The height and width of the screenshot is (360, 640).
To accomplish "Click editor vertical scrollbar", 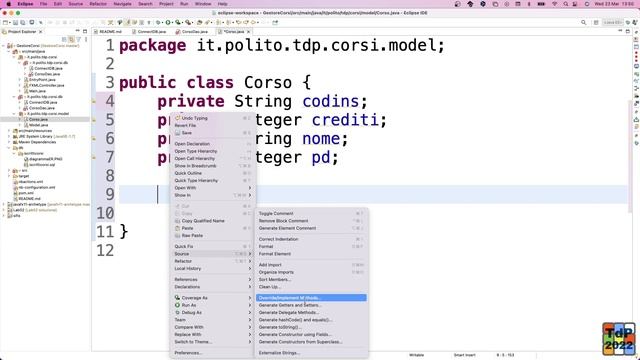I will click(x=631, y=155).
